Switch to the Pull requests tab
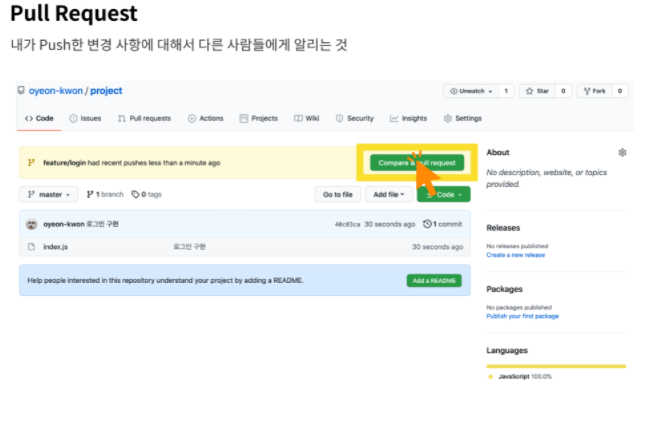Image resolution: width=658 pixels, height=421 pixels. point(144,118)
